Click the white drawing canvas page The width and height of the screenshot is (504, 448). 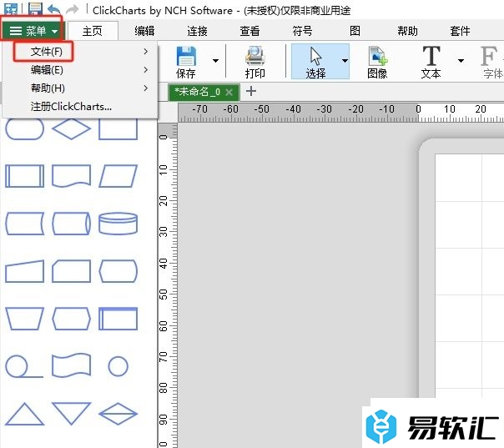pos(469,275)
